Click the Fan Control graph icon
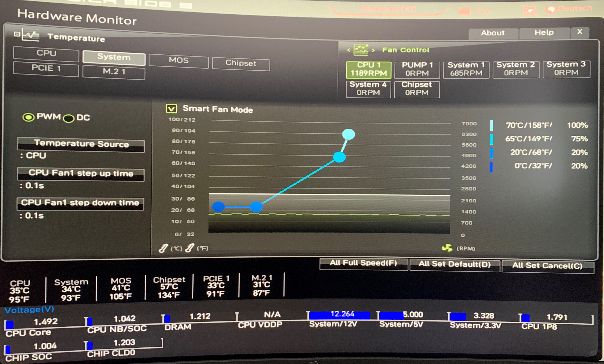604x364 pixels. click(x=361, y=50)
